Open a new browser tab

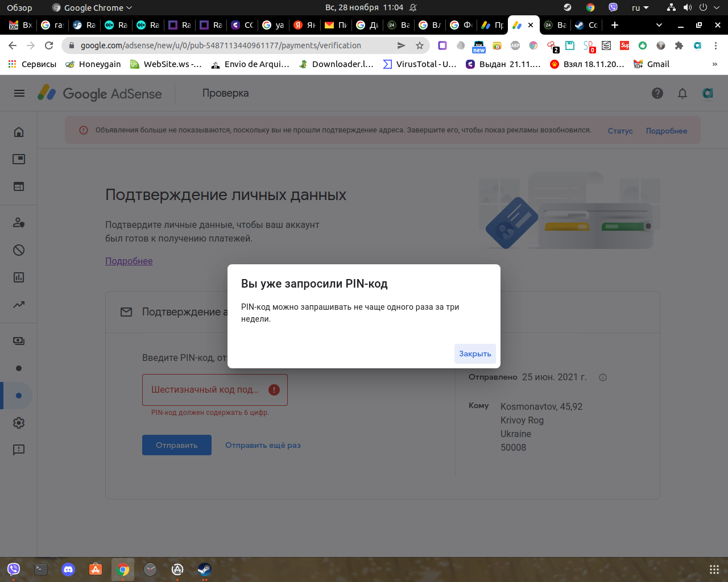coord(614,25)
